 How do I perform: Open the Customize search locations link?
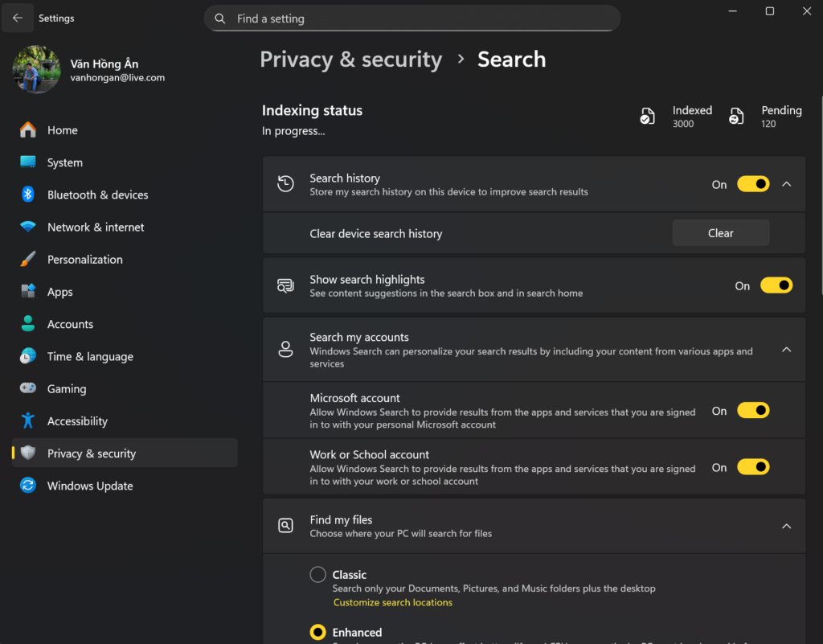tap(393, 602)
